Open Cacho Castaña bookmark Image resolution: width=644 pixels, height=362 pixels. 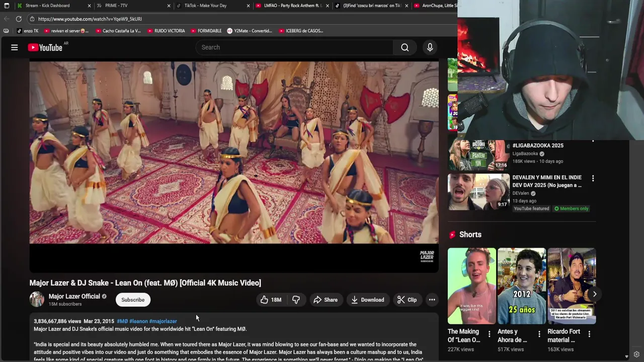(118, 31)
